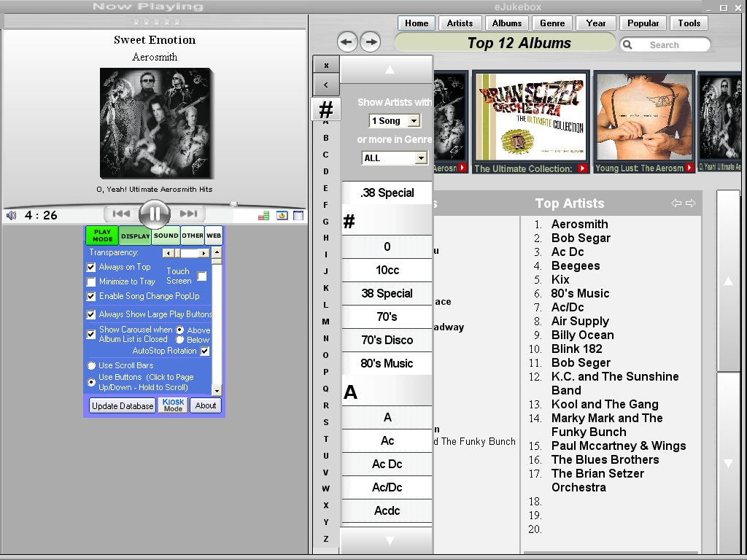Toggle Show Carousel when Album List Closed
The image size is (747, 560).
click(91, 334)
